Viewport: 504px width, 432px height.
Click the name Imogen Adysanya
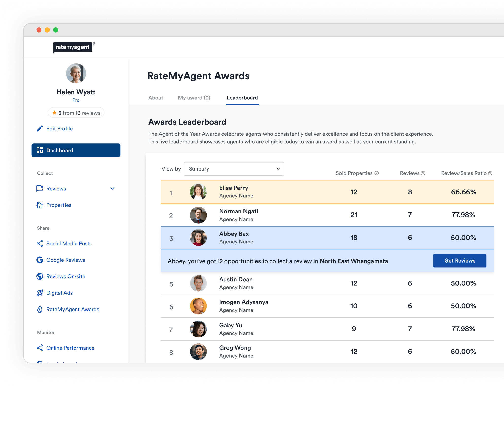(244, 302)
